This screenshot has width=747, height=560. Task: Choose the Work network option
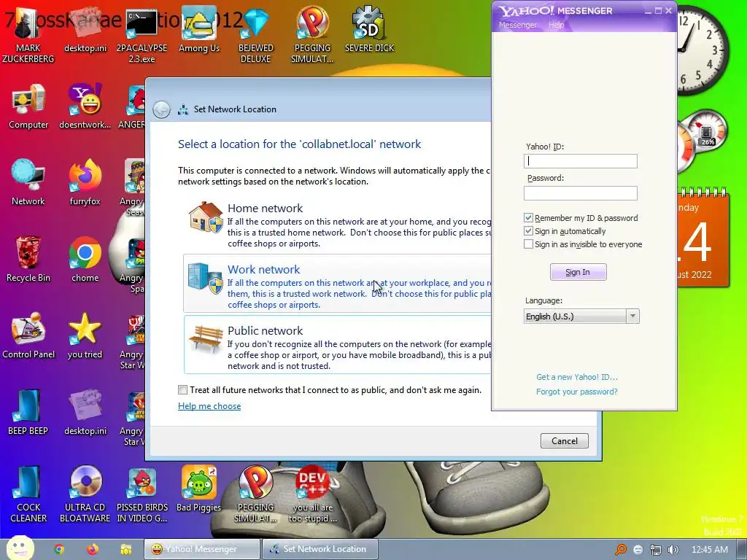pos(337,284)
